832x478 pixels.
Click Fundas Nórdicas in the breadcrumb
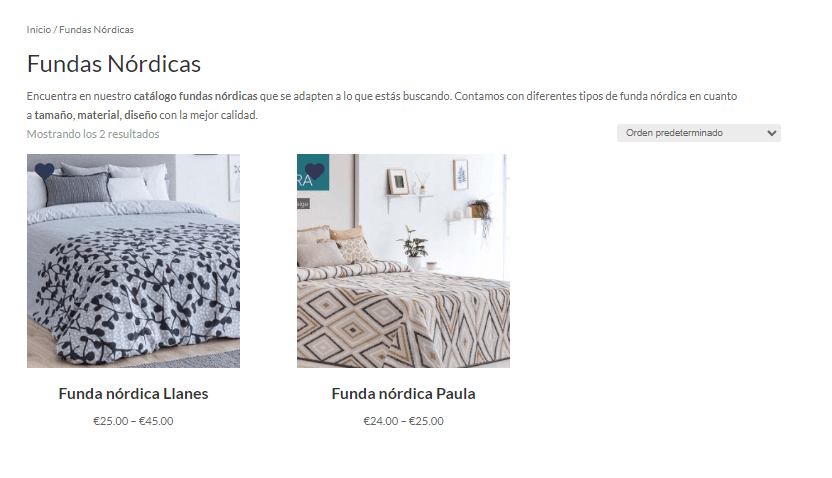(96, 30)
